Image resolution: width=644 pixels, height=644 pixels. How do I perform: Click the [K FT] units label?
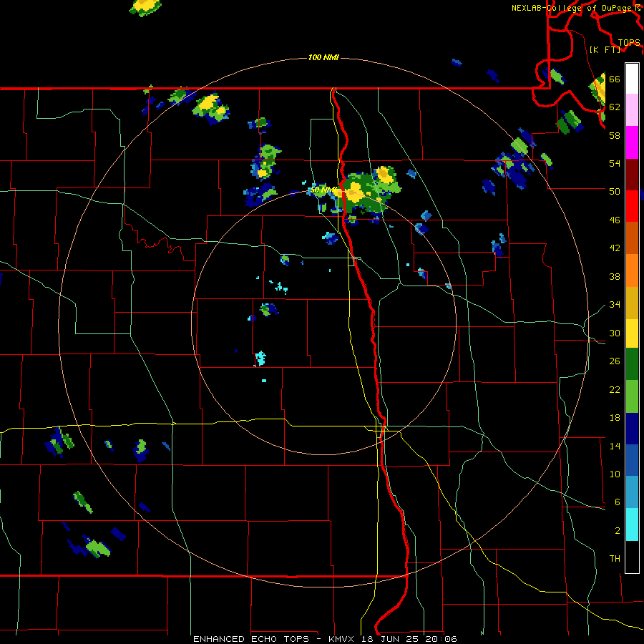point(605,49)
